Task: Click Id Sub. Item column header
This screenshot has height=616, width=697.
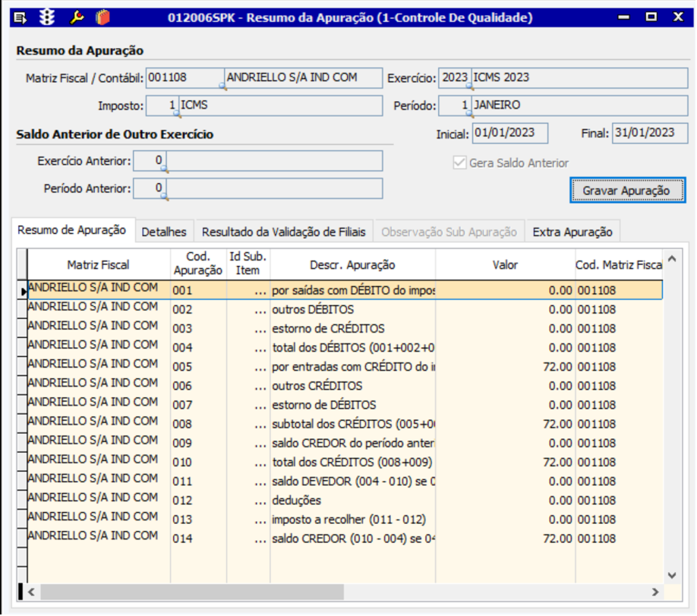Action: click(248, 264)
